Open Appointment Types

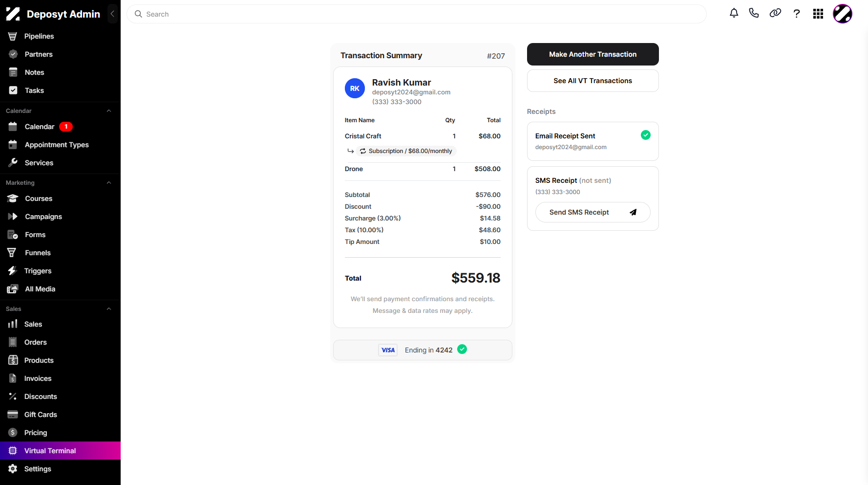(x=60, y=145)
